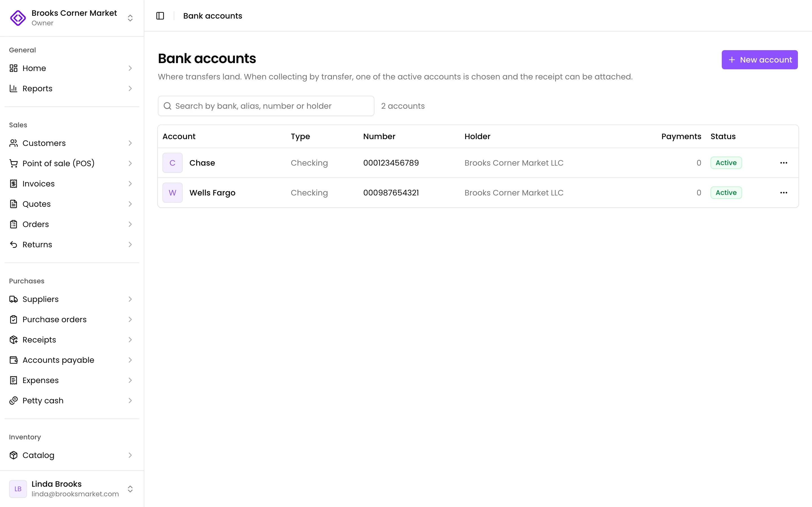
Task: Click the Suppliers truck icon
Action: click(x=14, y=299)
